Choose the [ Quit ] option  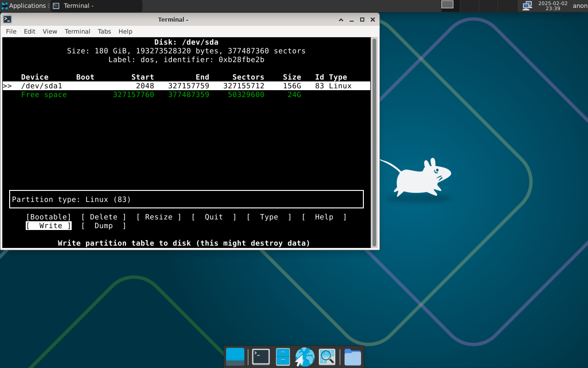[214, 217]
